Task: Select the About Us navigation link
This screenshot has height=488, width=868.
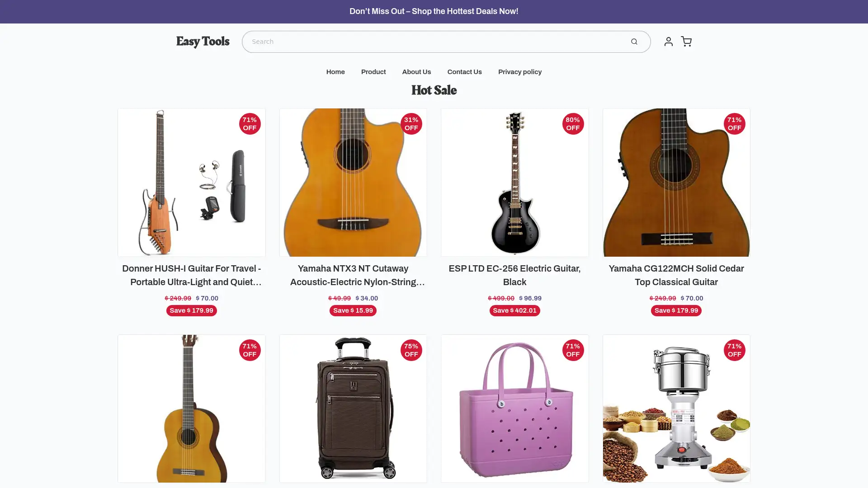Action: point(416,71)
